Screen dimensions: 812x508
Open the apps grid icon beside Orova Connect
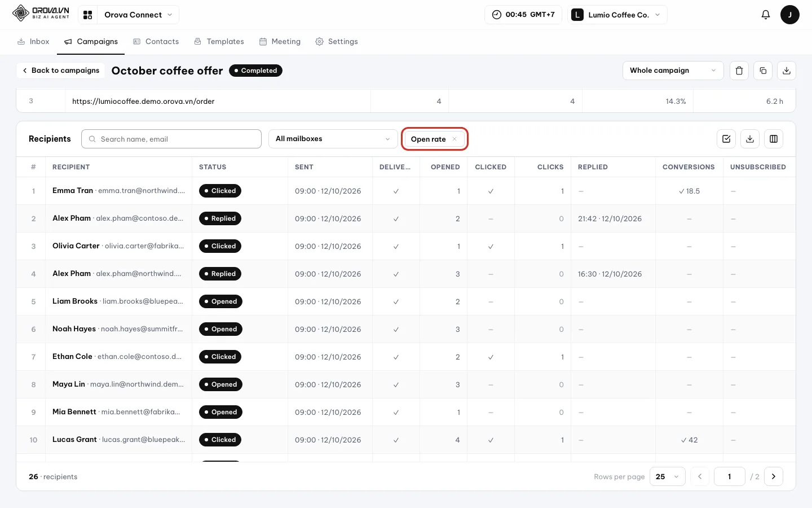click(87, 15)
